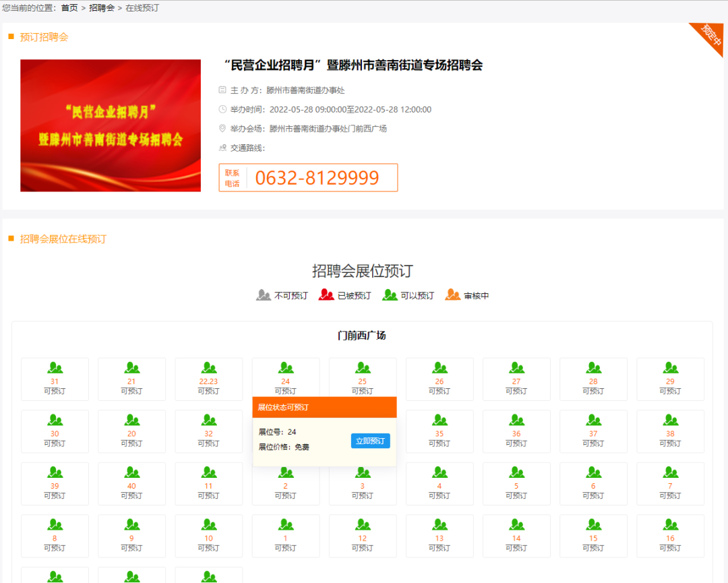Pick booth 13 icon
This screenshot has width=728, height=583.
coord(439,525)
